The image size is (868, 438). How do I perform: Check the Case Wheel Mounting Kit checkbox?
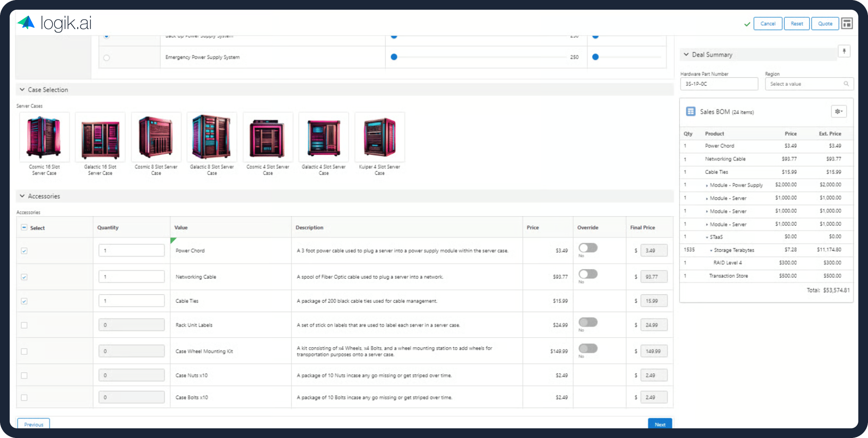24,352
